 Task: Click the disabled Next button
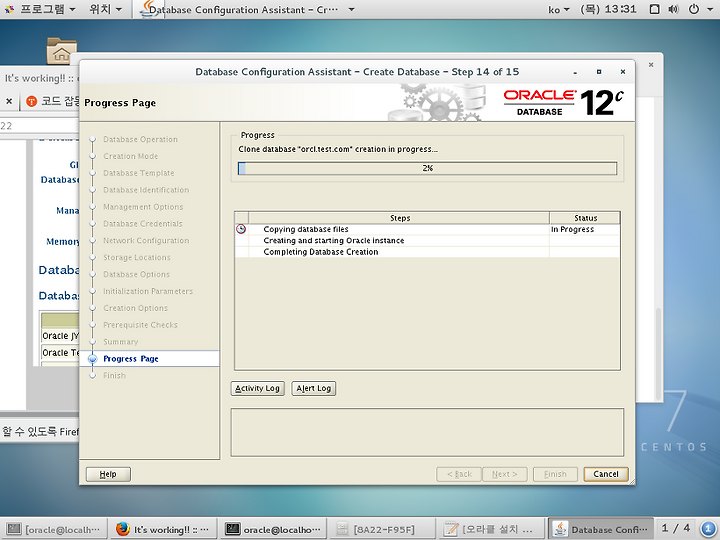tap(505, 474)
